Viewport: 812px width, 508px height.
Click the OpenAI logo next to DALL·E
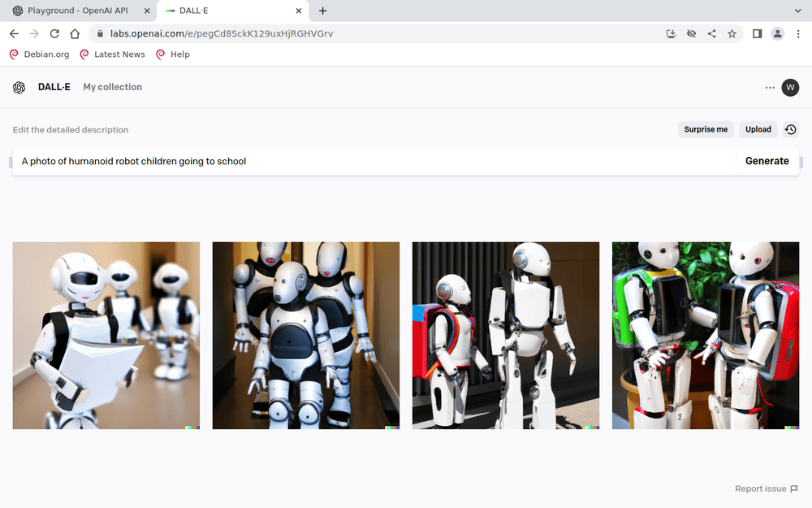[19, 87]
